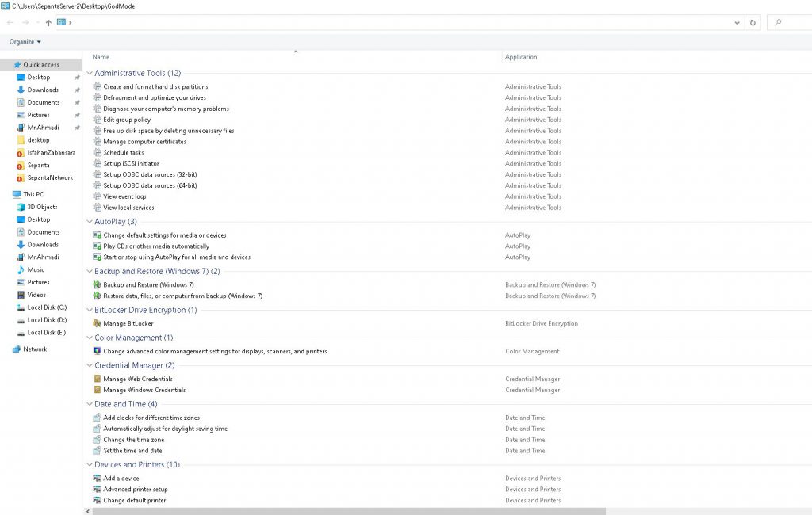
Task: Collapse the Credential Manager group
Action: (89, 365)
